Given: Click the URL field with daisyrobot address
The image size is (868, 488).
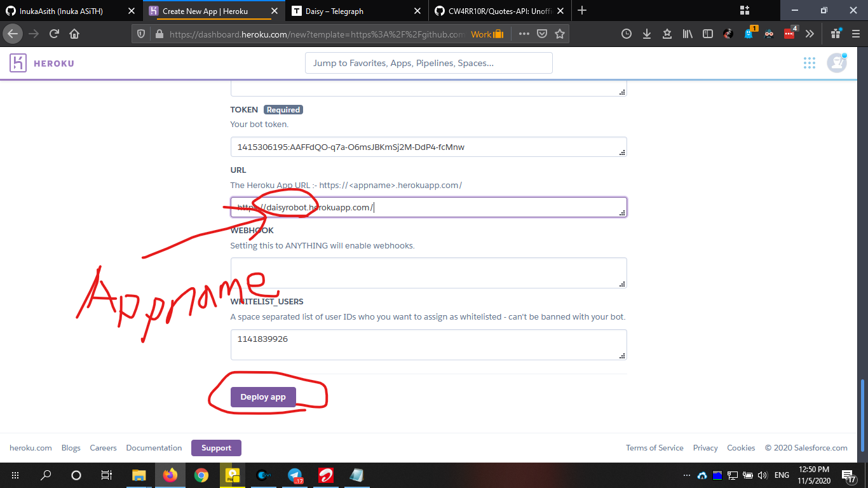Looking at the screenshot, I should [429, 207].
